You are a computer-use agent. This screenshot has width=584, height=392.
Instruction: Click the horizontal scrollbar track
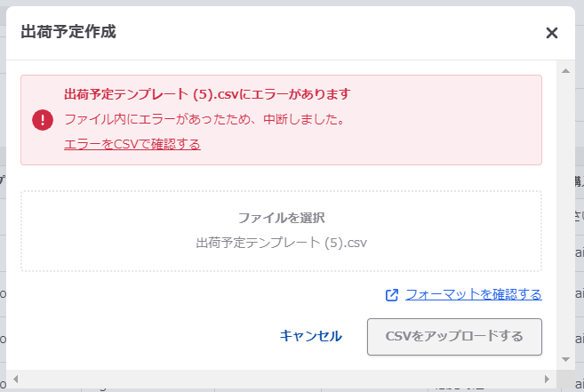284,380
